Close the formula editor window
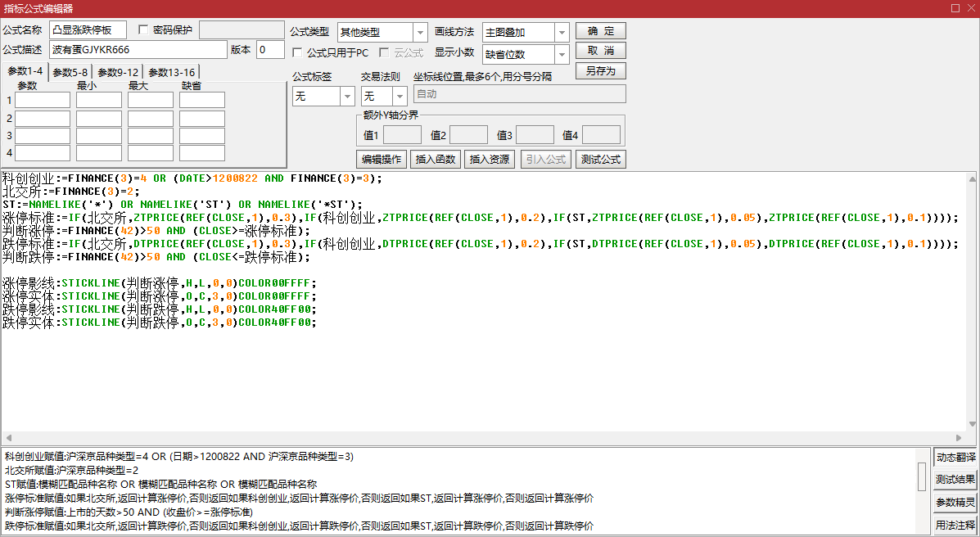Image resolution: width=980 pixels, height=537 pixels. (x=970, y=8)
